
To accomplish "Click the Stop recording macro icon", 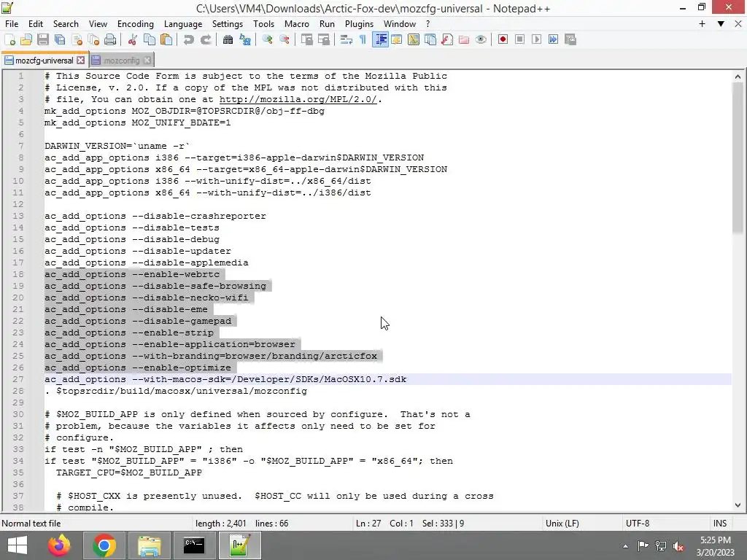I will tap(519, 39).
